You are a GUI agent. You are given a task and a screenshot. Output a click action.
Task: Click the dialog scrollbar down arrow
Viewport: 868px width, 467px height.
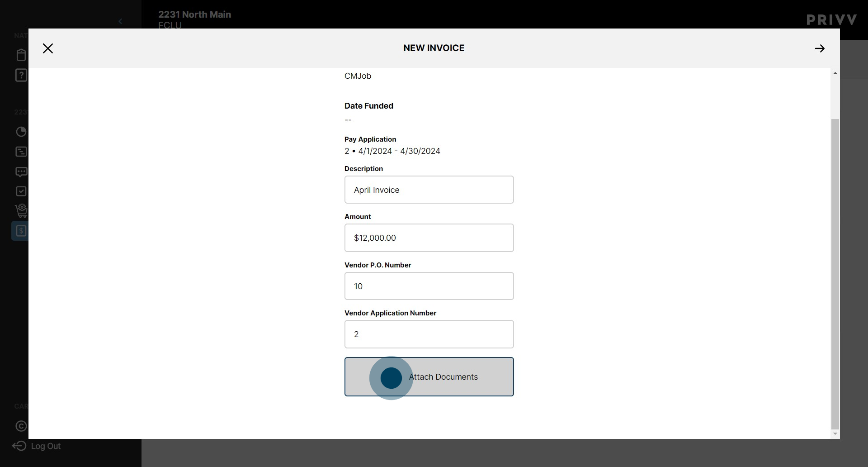pyautogui.click(x=835, y=434)
